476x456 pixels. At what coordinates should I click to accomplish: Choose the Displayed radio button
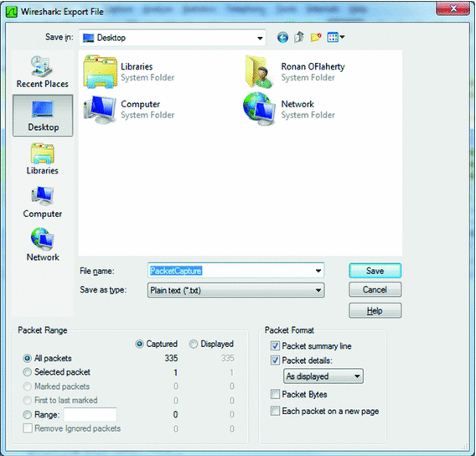pyautogui.click(x=194, y=344)
